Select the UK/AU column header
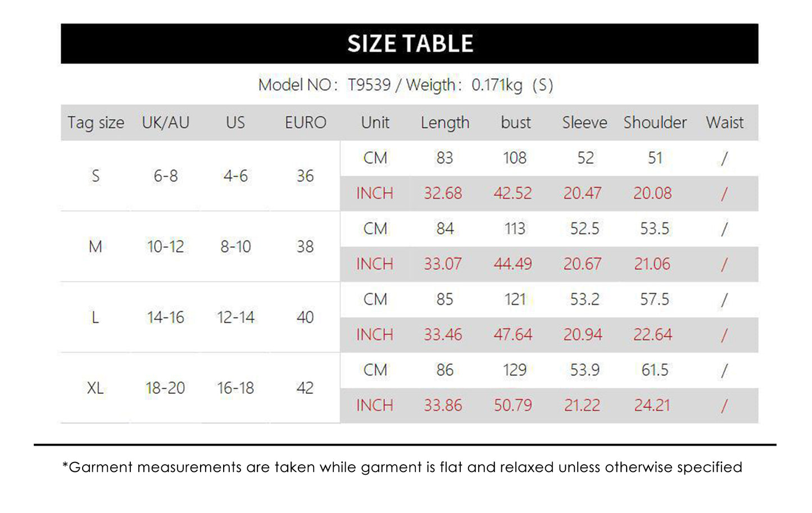812x513 pixels. (x=165, y=122)
